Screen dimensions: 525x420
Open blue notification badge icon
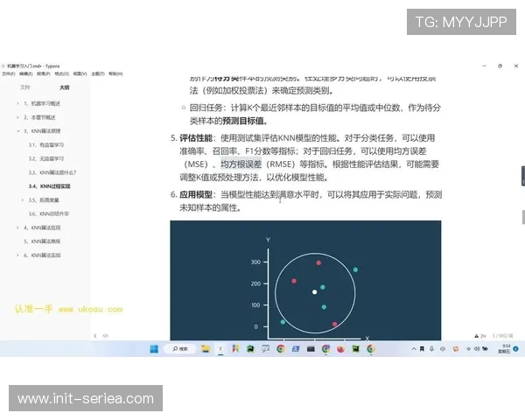pos(516,348)
